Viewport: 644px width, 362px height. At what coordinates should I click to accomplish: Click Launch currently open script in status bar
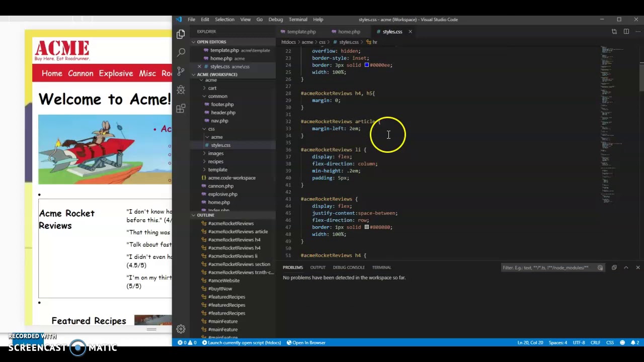[242, 342]
